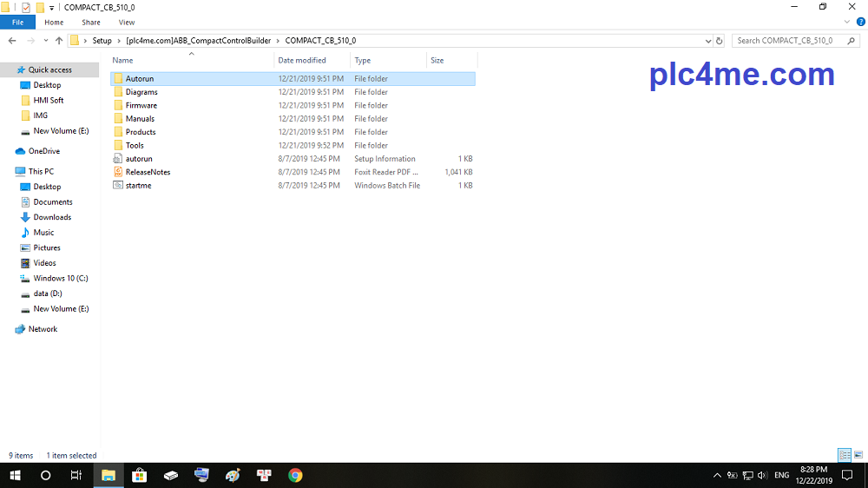Navigate to the Setup breadcrumb folder

[102, 41]
